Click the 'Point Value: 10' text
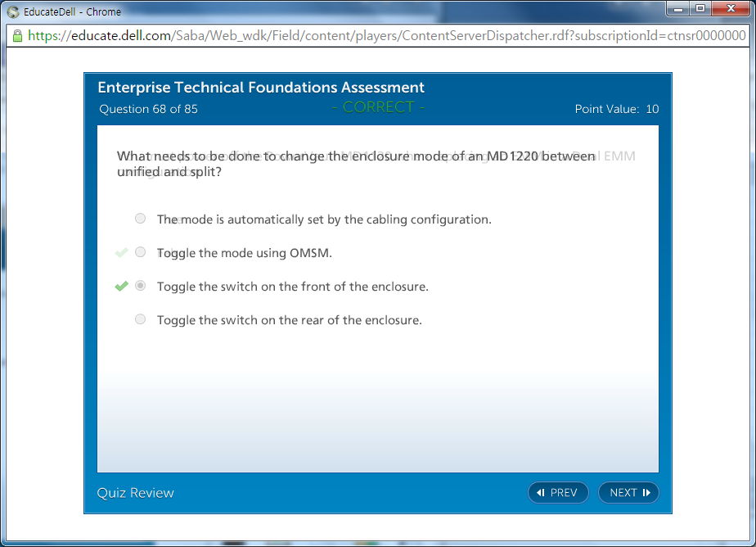Image resolution: width=756 pixels, height=547 pixels. tap(616, 109)
